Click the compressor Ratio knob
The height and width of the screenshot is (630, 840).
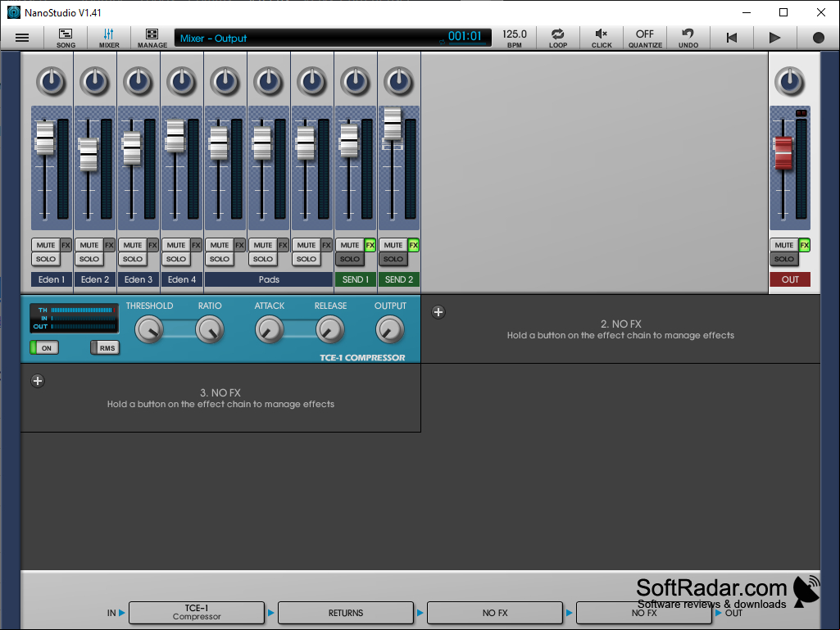click(x=210, y=329)
